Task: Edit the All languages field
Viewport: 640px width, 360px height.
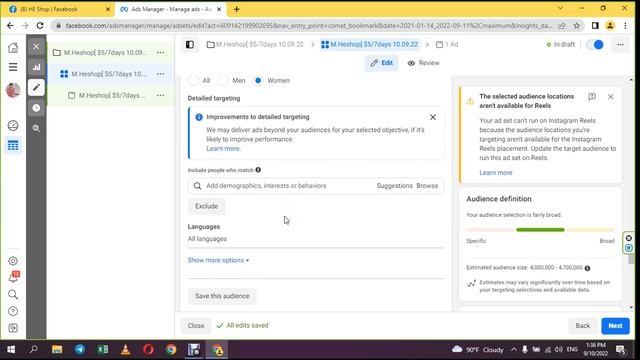Action: tap(316, 239)
